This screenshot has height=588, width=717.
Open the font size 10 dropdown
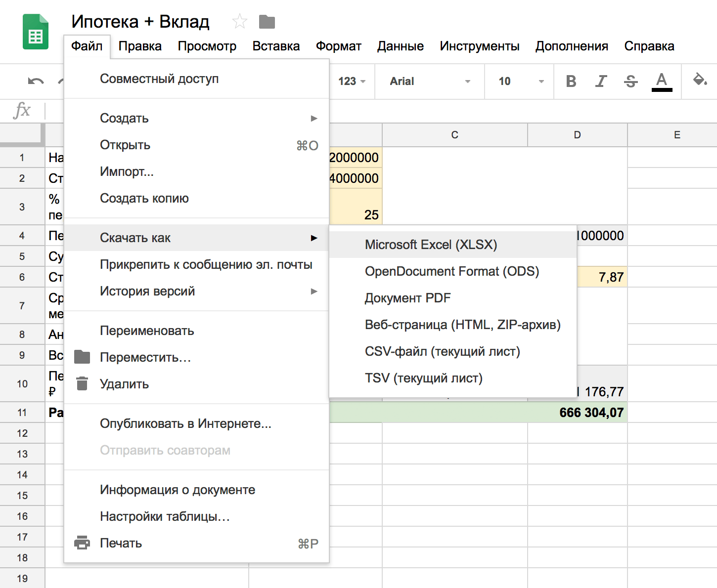pos(521,81)
